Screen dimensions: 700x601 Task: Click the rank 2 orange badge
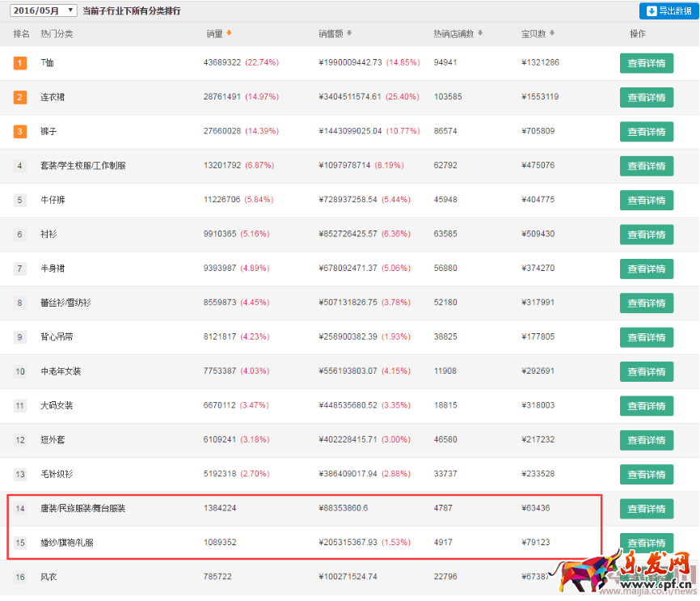pyautogui.click(x=20, y=97)
